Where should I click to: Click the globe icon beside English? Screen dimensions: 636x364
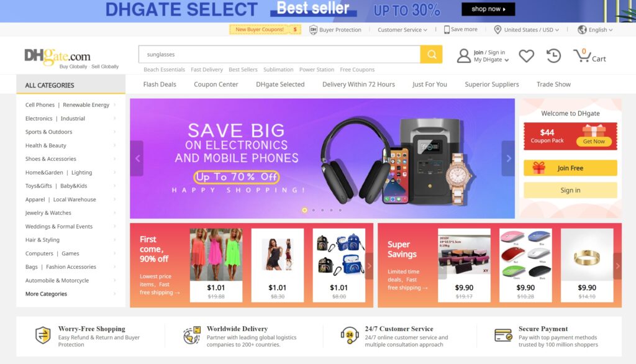click(x=582, y=30)
